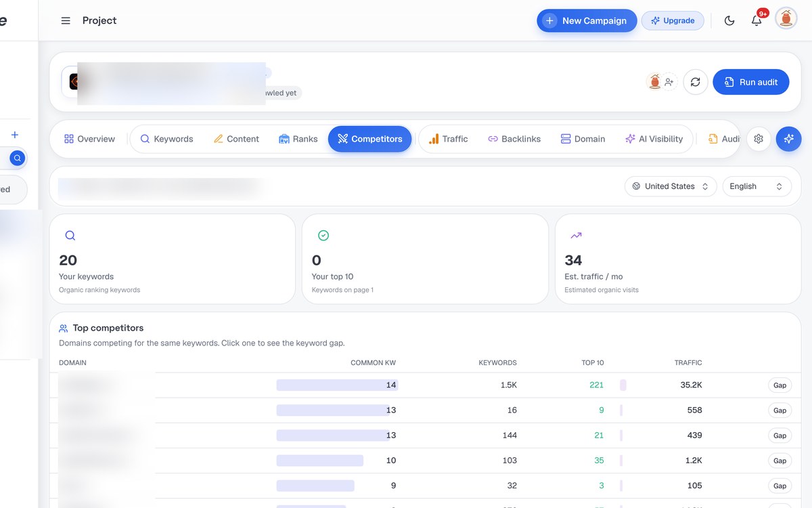
Task: Click the COMMON KW column header
Action: click(x=373, y=363)
